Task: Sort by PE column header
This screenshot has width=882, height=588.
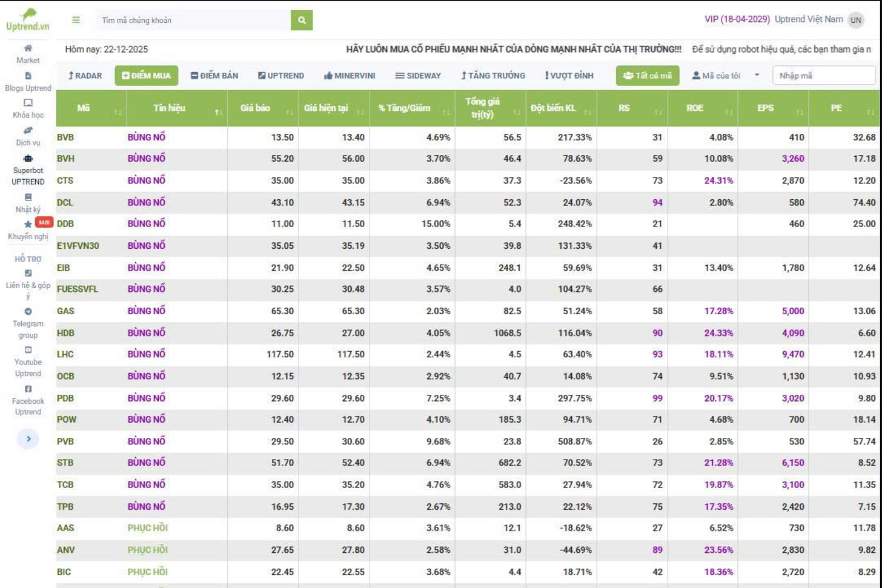Action: click(844, 108)
